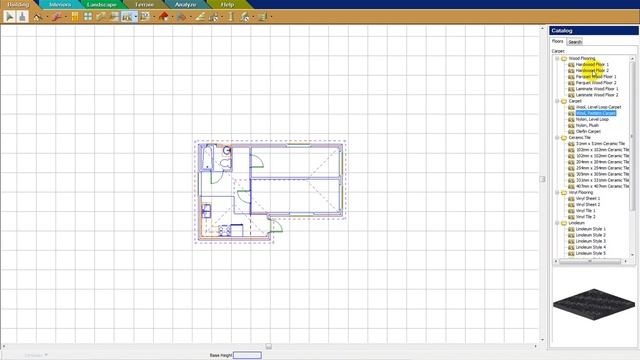Click the catalog panel collapse handle
Viewport: 640px width, 360px height.
[542, 179]
